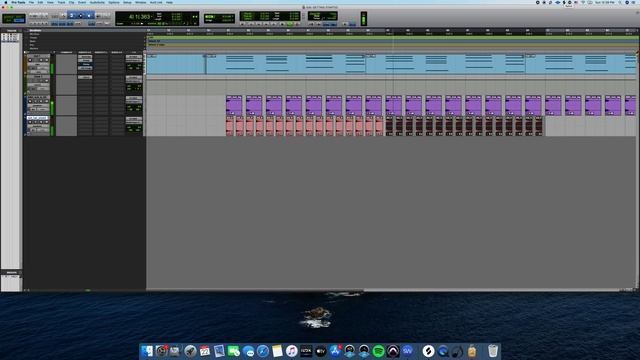Open the File menu
This screenshot has width=640, height=360.
pyautogui.click(x=31, y=2)
